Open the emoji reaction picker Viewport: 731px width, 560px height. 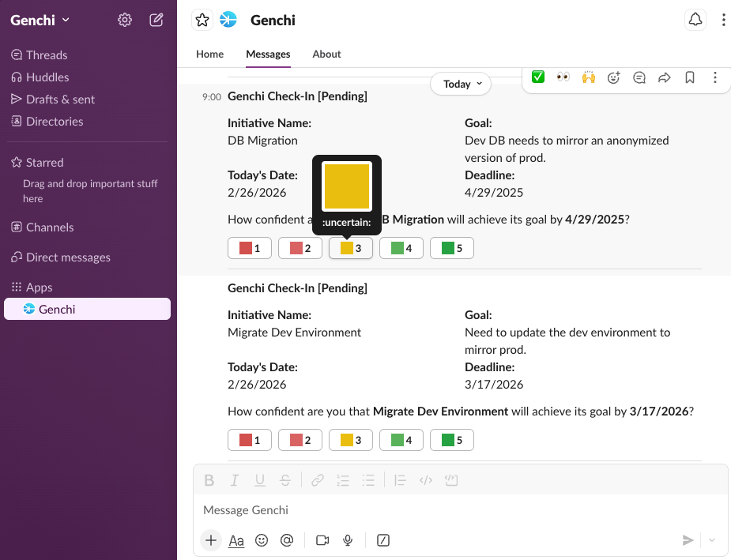613,77
